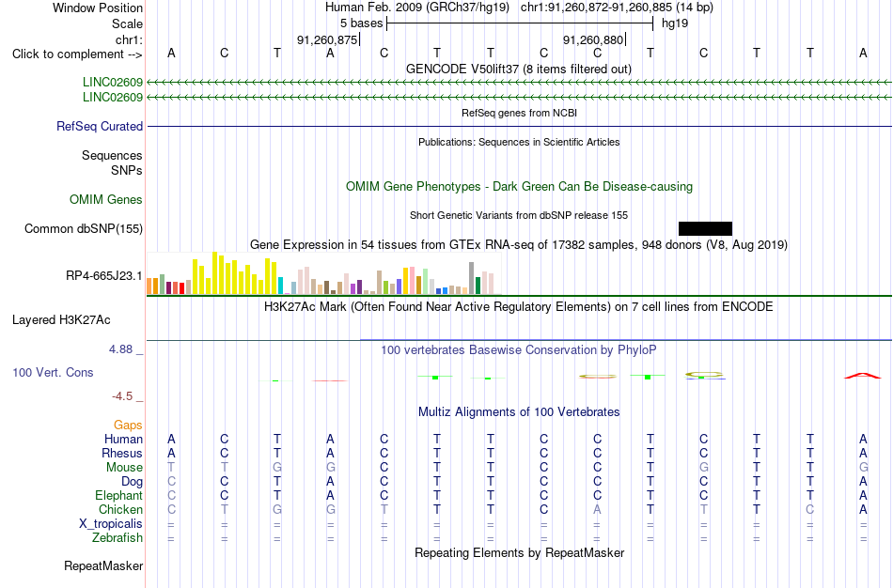
Task: Select the Rhesus species row label
Action: (122, 453)
